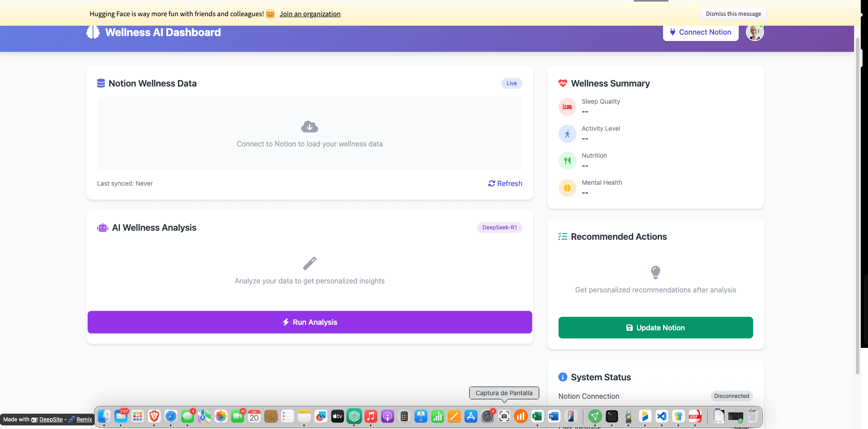Click the DeepSeek-R1 model badge
Screen dimensions: 868x429
click(x=500, y=228)
